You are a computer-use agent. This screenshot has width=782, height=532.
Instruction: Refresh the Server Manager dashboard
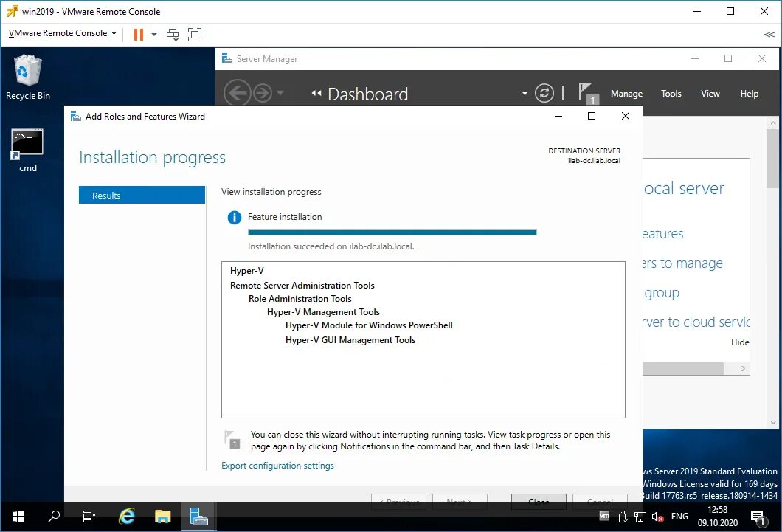click(x=544, y=94)
